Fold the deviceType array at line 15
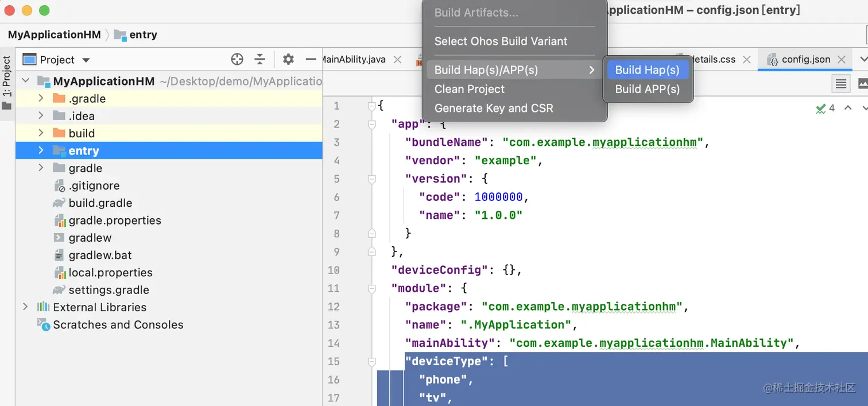 [x=372, y=361]
